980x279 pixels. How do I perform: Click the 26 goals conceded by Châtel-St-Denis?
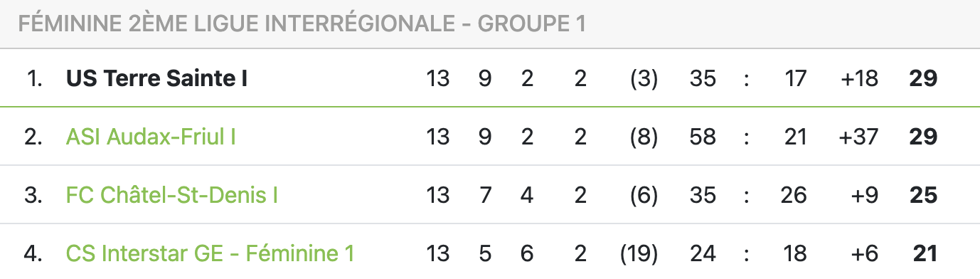point(793,195)
